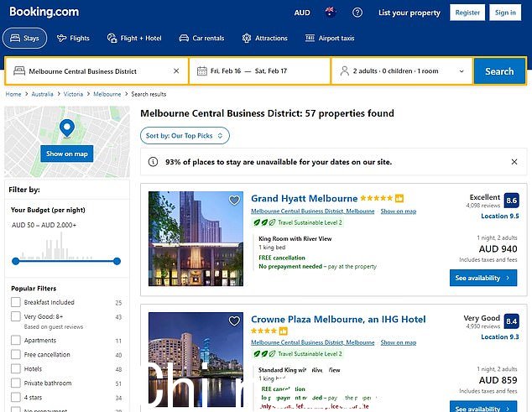Image resolution: width=532 pixels, height=412 pixels.
Task: Click Show on map button on map
Action: [x=67, y=154]
